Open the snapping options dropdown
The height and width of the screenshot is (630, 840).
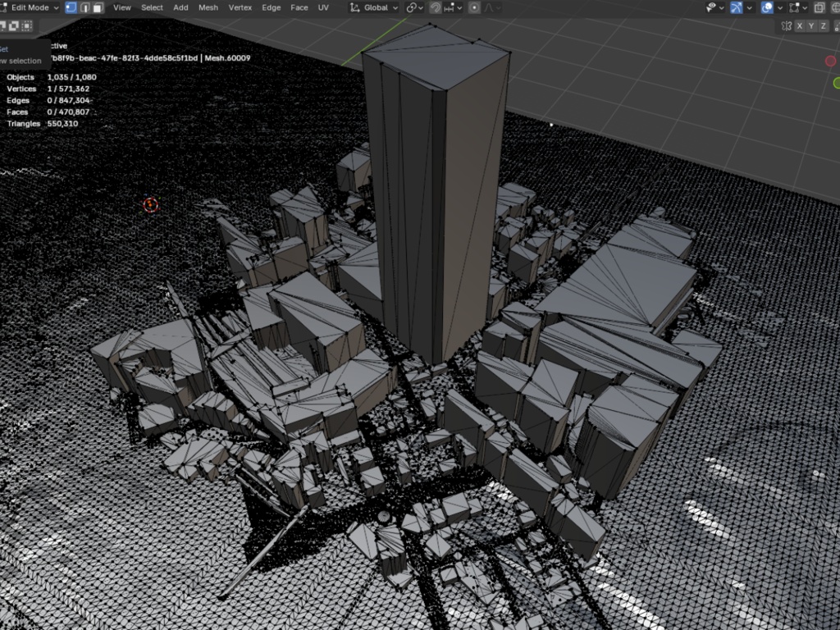coord(453,7)
